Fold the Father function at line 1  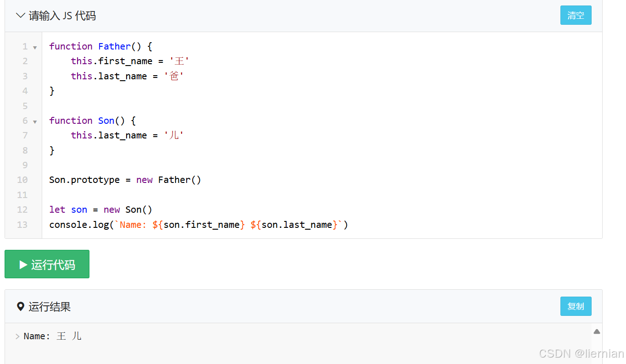35,47
